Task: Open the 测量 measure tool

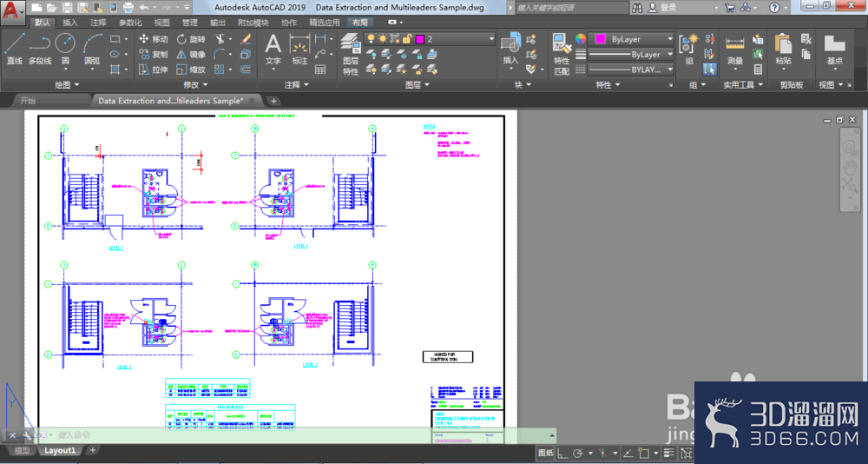Action: pos(735,51)
